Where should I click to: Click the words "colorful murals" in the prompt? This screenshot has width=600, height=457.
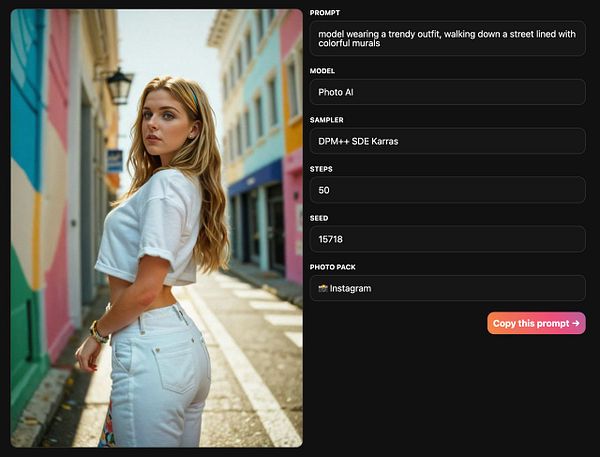(x=349, y=43)
